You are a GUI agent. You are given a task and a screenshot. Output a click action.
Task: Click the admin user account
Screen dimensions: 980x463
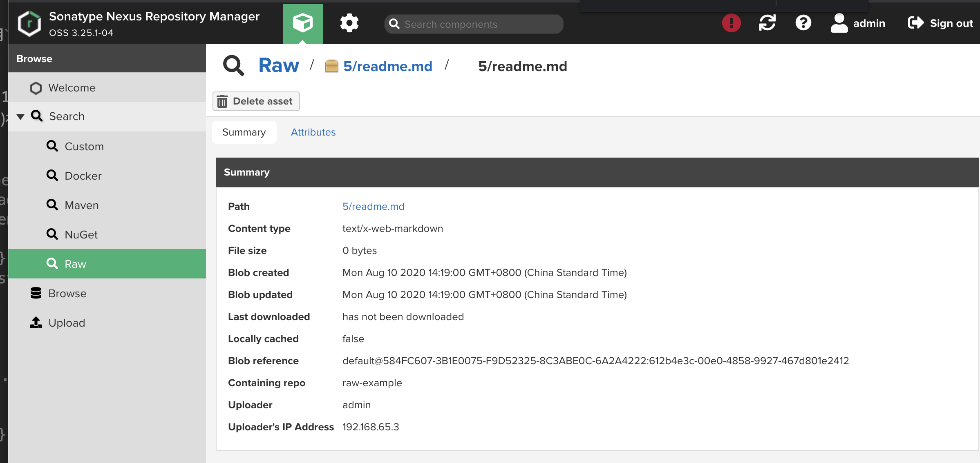coord(858,23)
